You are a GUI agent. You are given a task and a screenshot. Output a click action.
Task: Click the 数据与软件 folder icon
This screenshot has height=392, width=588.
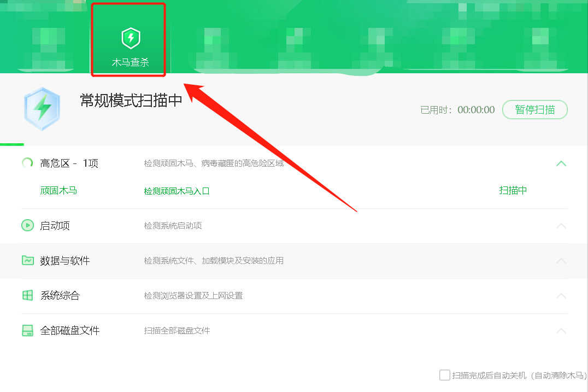[x=28, y=260]
